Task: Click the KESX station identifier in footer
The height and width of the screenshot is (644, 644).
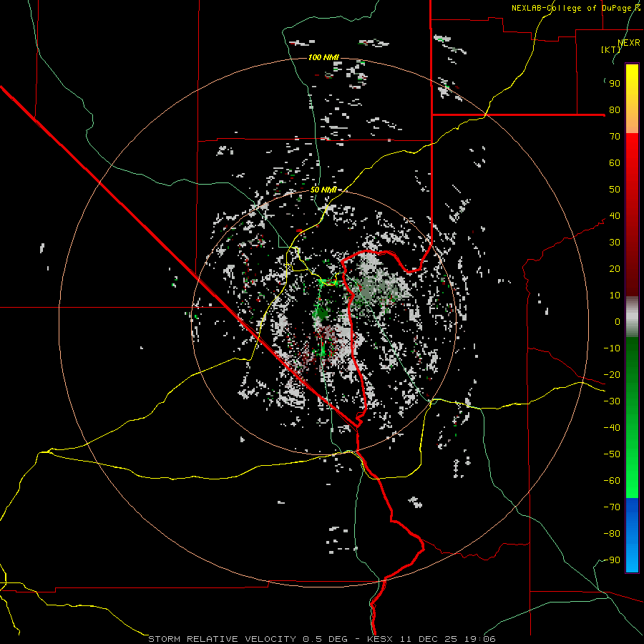Action: (x=379, y=639)
